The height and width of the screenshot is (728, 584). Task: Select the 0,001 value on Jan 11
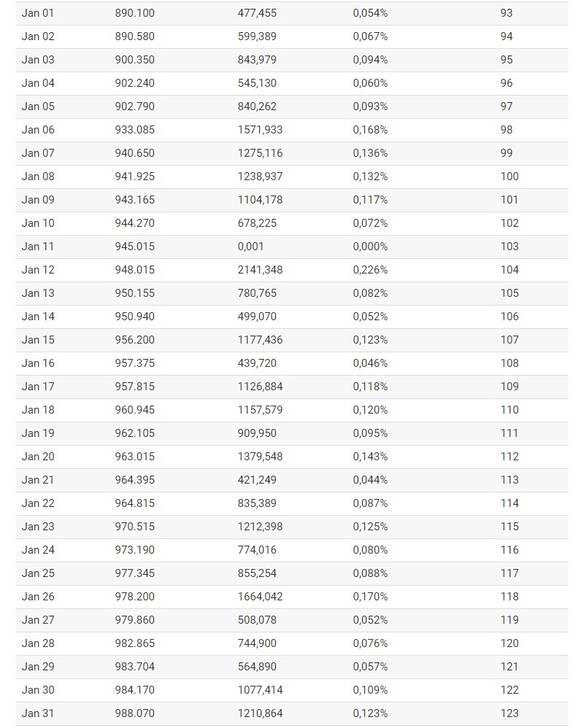pos(250,247)
